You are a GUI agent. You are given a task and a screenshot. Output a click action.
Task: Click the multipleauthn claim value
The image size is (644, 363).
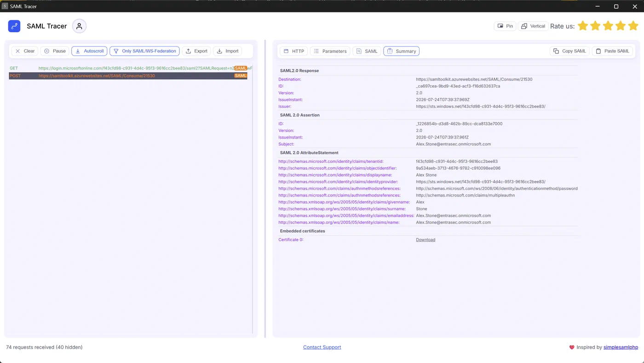pyautogui.click(x=466, y=196)
